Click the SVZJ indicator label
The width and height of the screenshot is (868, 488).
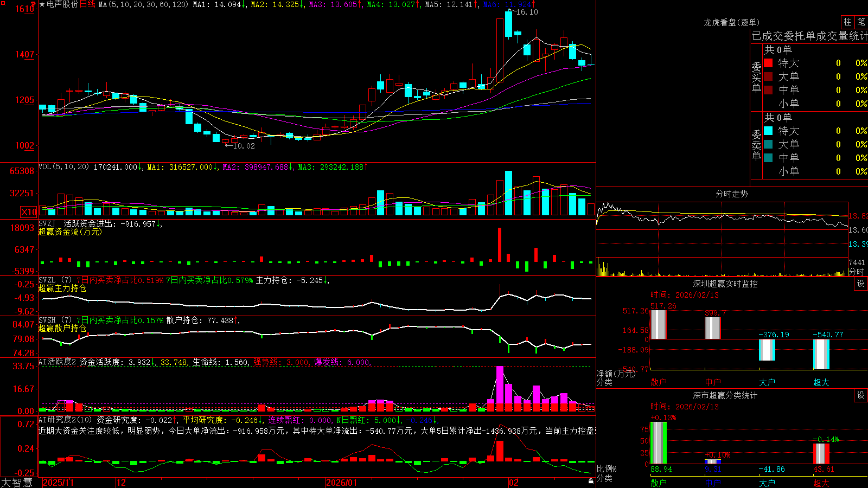(47, 223)
